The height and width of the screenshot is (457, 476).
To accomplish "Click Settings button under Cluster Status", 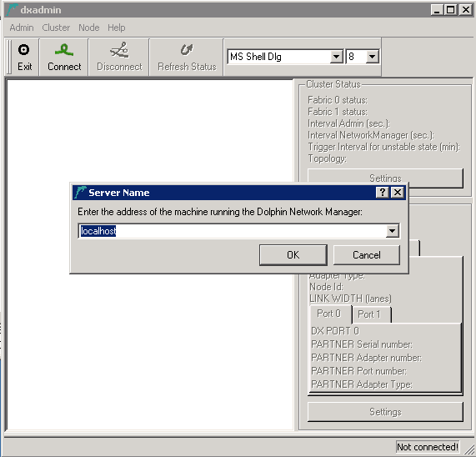I will (385, 178).
